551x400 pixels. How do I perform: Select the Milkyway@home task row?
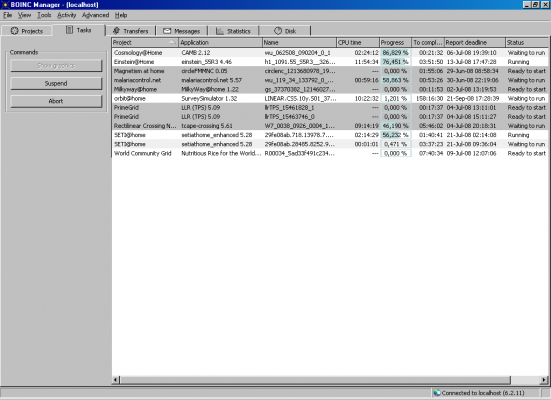(x=330, y=89)
